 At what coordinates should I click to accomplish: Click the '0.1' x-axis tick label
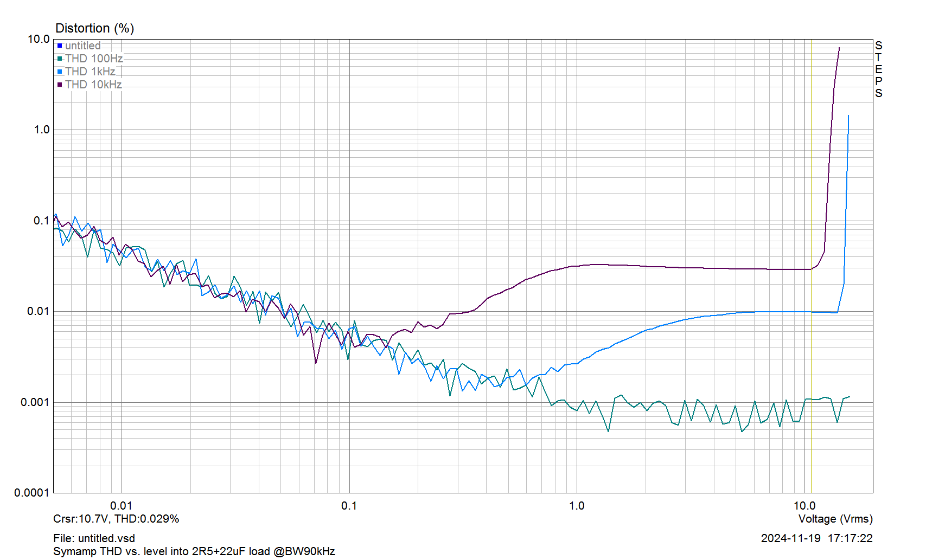[349, 506]
